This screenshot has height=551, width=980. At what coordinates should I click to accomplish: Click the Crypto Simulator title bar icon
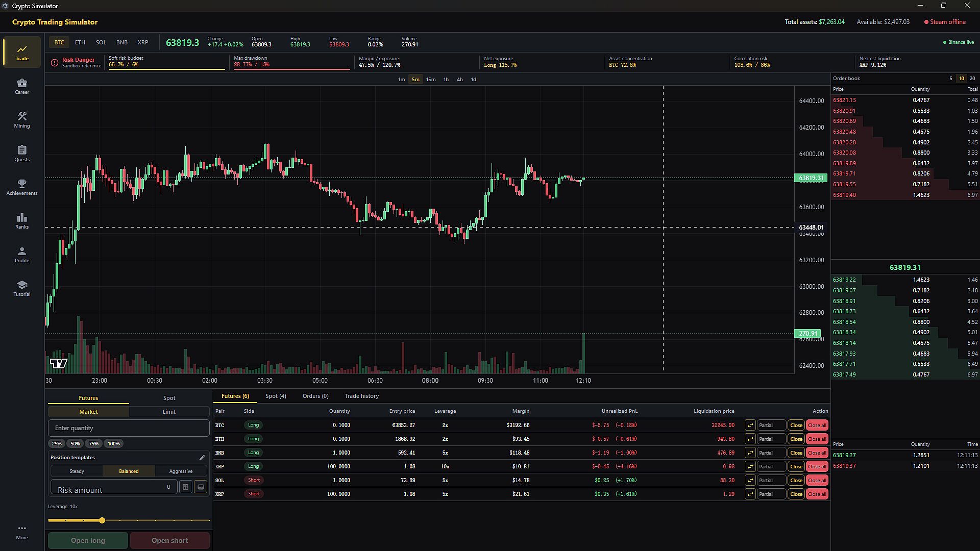pyautogui.click(x=6, y=6)
